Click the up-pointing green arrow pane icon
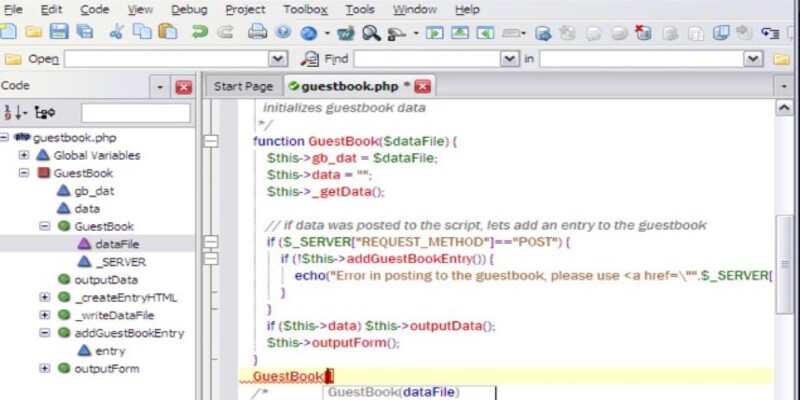 (x=460, y=33)
